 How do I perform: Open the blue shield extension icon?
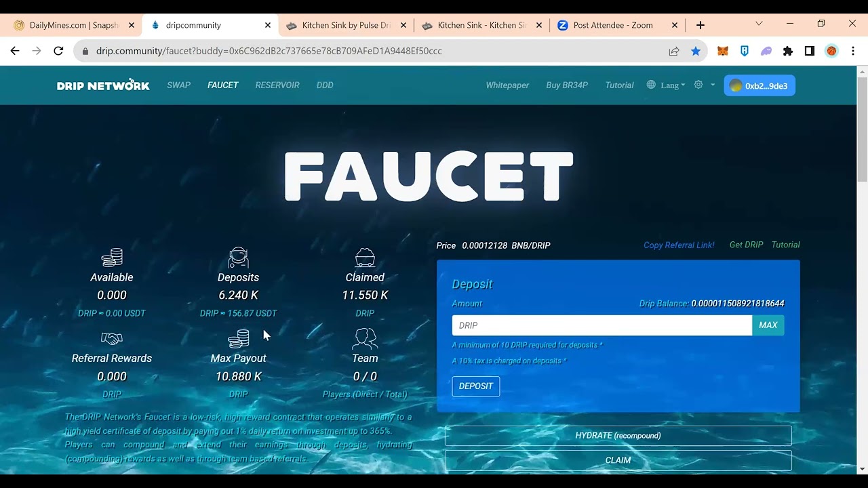coord(745,51)
